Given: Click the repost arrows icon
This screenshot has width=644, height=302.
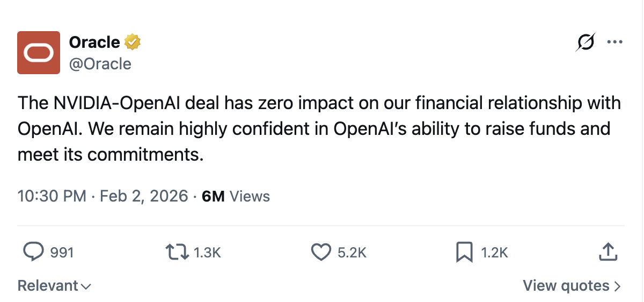Looking at the screenshot, I should coord(177,253).
